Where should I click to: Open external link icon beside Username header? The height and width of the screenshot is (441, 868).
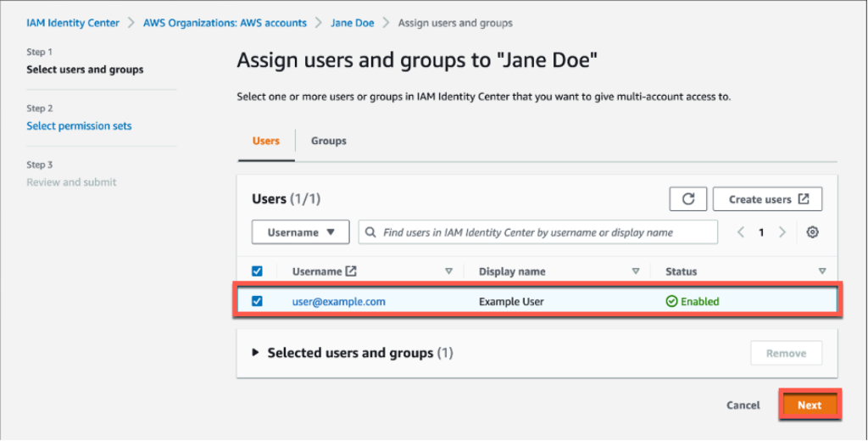351,271
